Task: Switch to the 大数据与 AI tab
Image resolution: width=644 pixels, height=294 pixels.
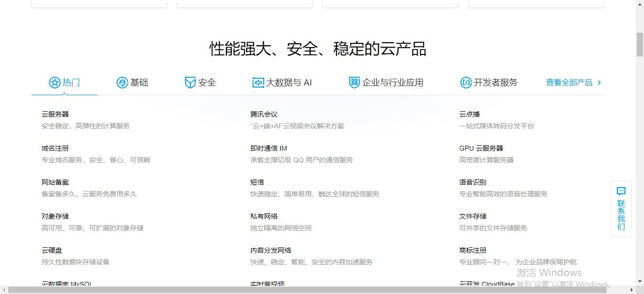Action: pos(282,82)
